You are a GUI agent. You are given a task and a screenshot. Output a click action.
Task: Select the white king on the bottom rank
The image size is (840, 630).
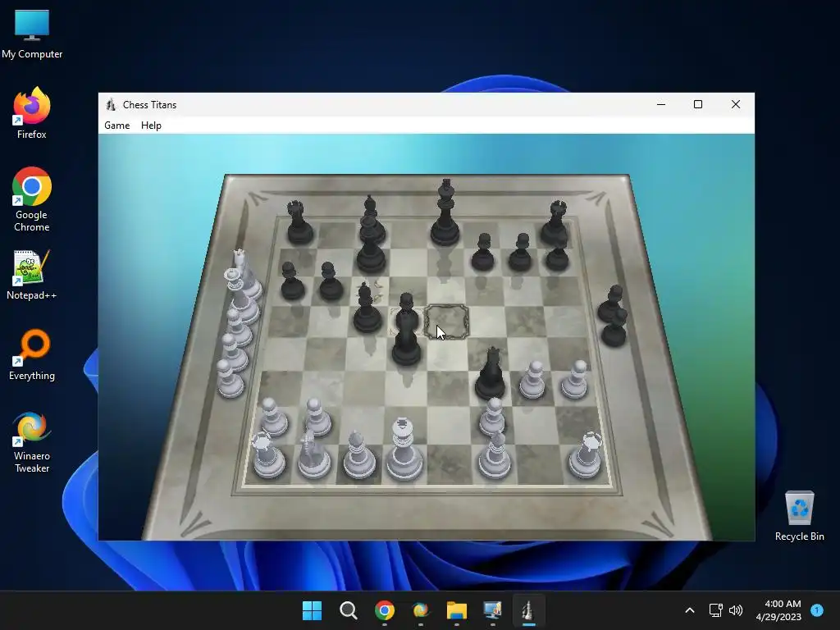click(x=404, y=449)
